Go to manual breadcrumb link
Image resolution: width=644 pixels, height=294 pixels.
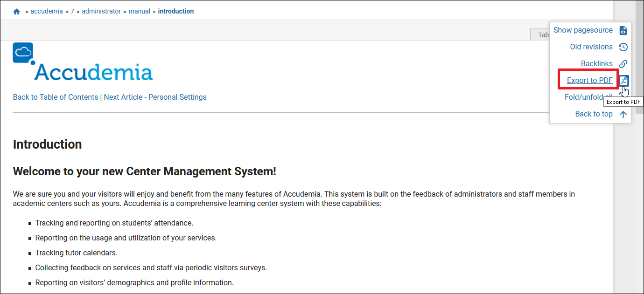pyautogui.click(x=140, y=11)
